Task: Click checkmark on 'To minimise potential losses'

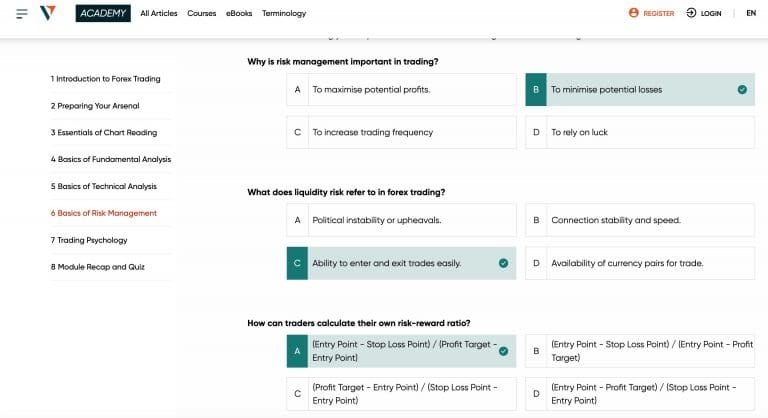Action: click(x=742, y=89)
